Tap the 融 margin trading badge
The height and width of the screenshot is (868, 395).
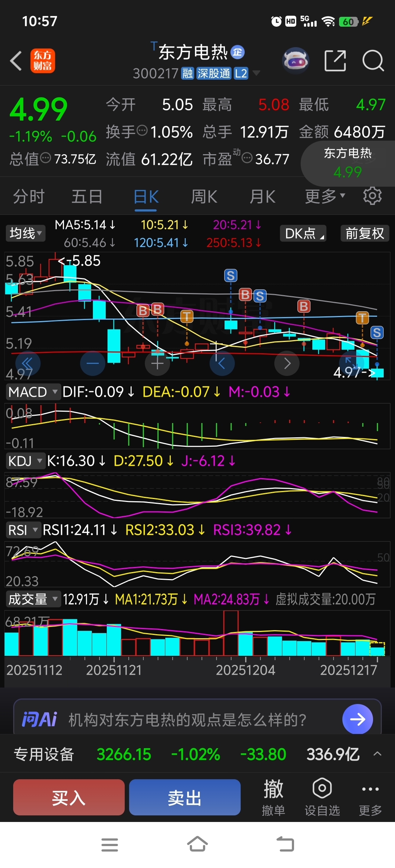pos(188,73)
